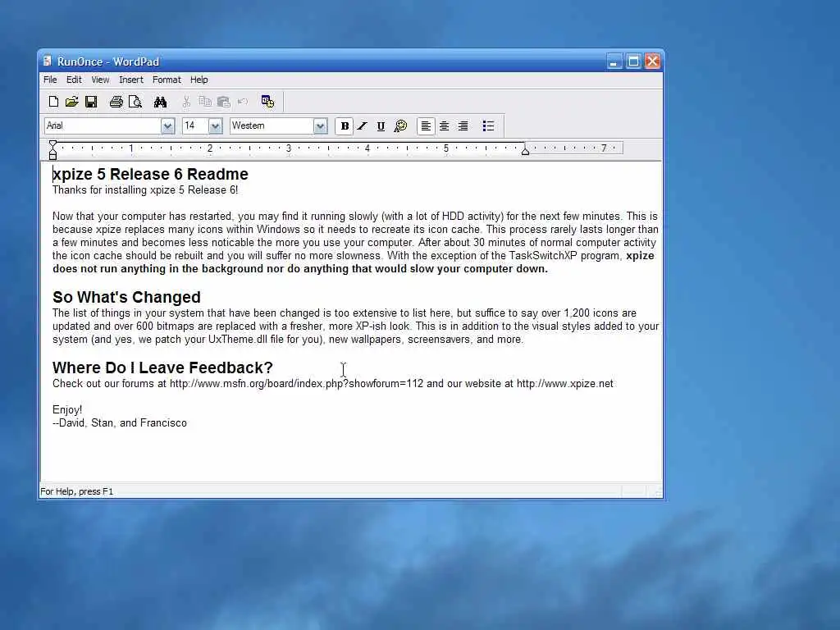Toggle bullet list style
Image resolution: width=840 pixels, height=630 pixels.
click(488, 126)
